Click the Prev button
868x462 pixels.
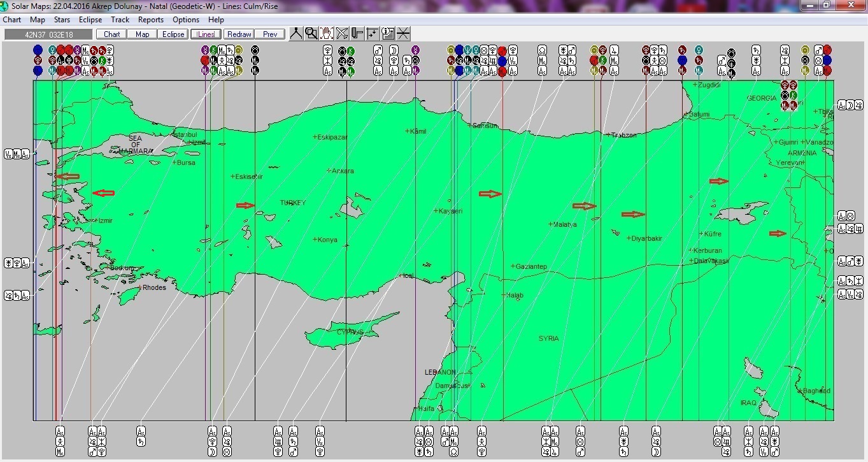point(269,34)
